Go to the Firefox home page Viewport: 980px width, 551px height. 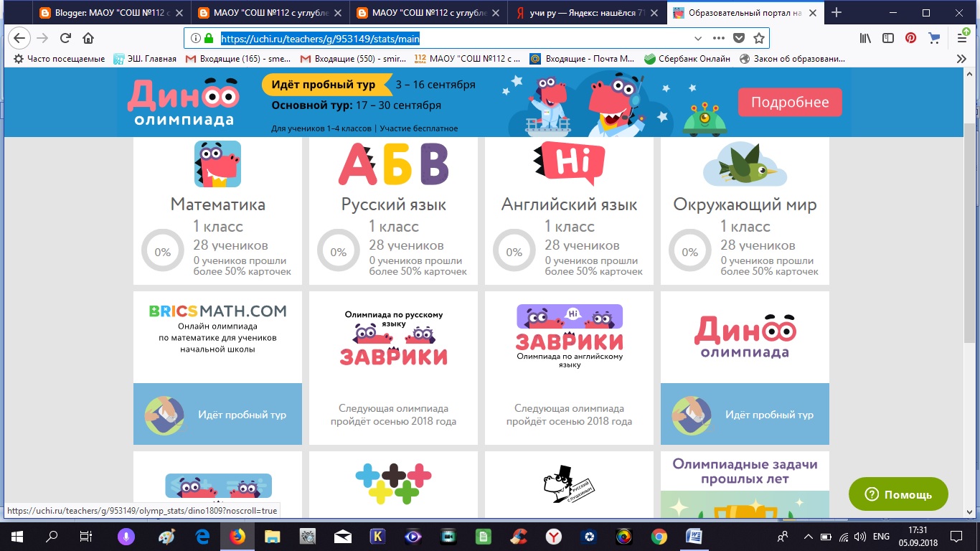pyautogui.click(x=88, y=39)
